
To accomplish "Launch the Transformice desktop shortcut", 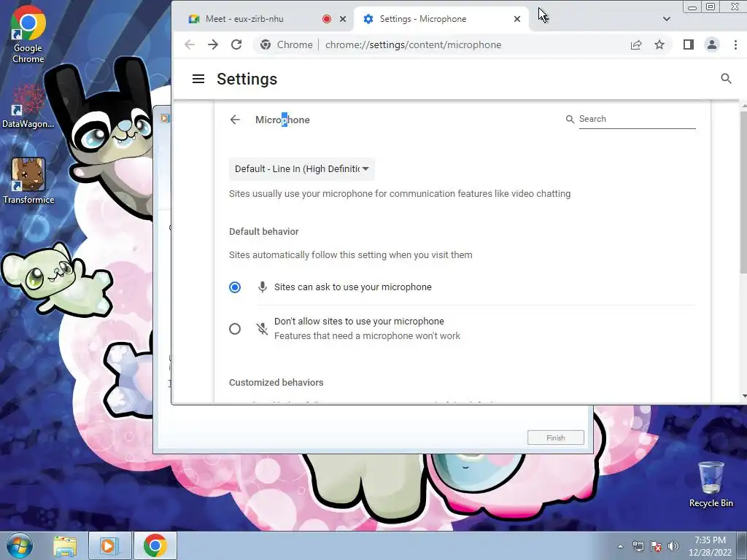I will [x=28, y=181].
